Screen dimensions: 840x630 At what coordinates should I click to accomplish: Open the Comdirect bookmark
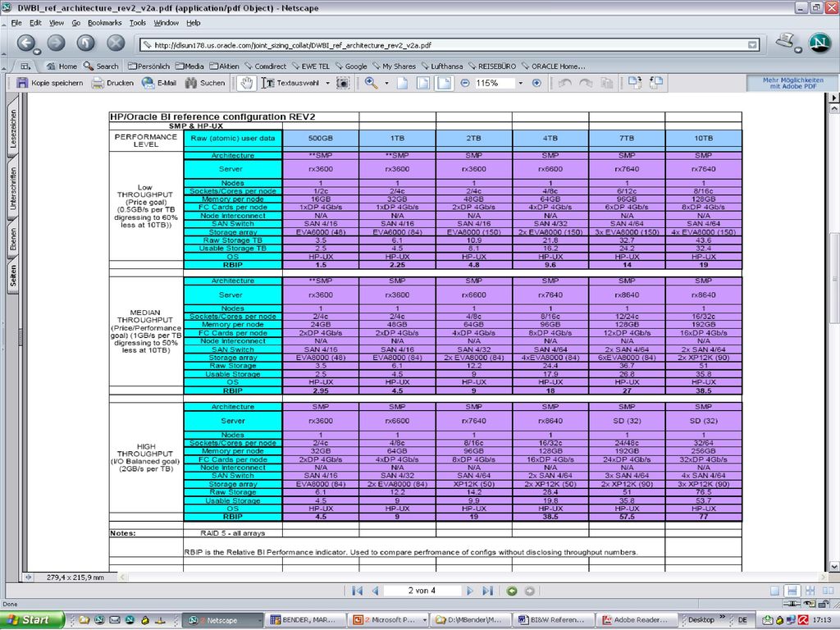click(265, 66)
